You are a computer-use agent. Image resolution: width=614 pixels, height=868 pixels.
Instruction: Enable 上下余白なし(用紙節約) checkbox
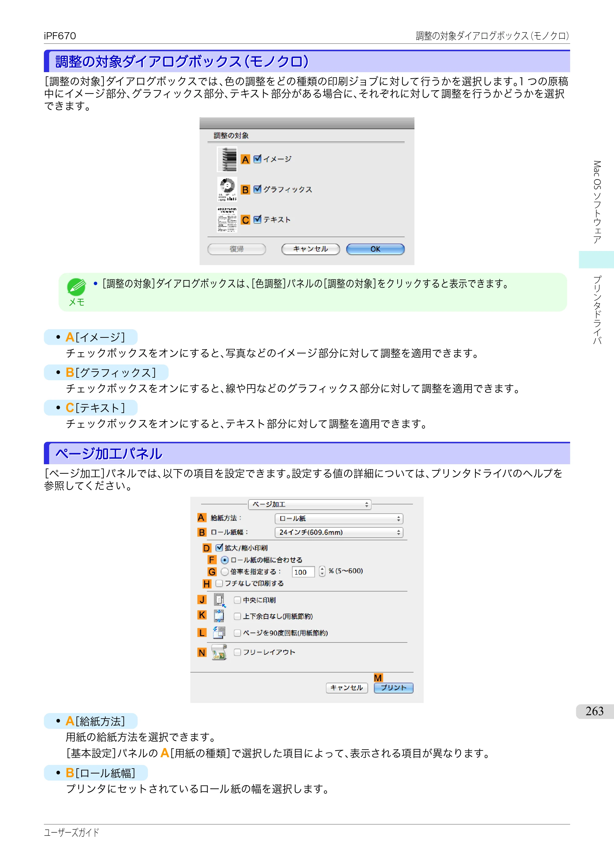coord(237,617)
